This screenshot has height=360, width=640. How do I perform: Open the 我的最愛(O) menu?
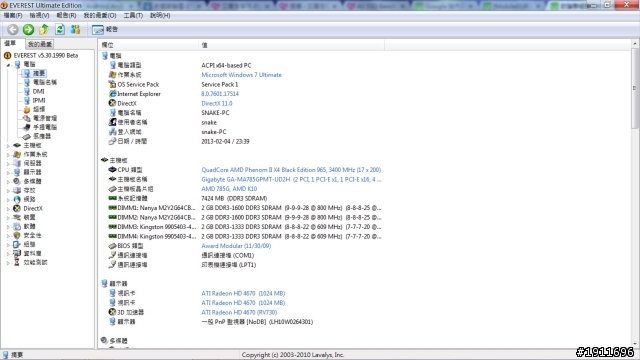tap(100, 15)
